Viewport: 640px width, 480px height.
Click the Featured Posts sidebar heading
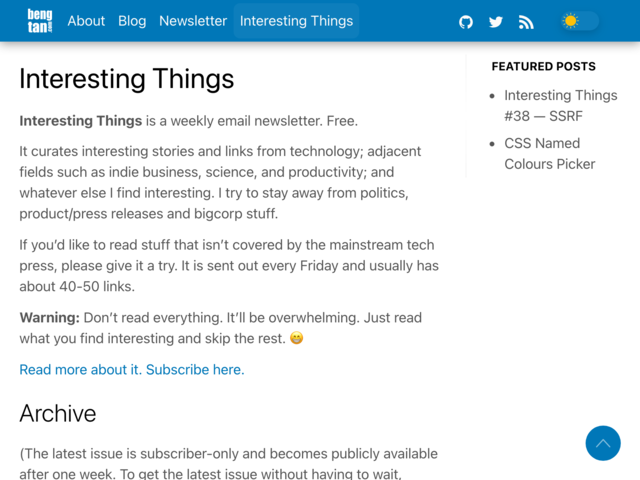tap(543, 66)
